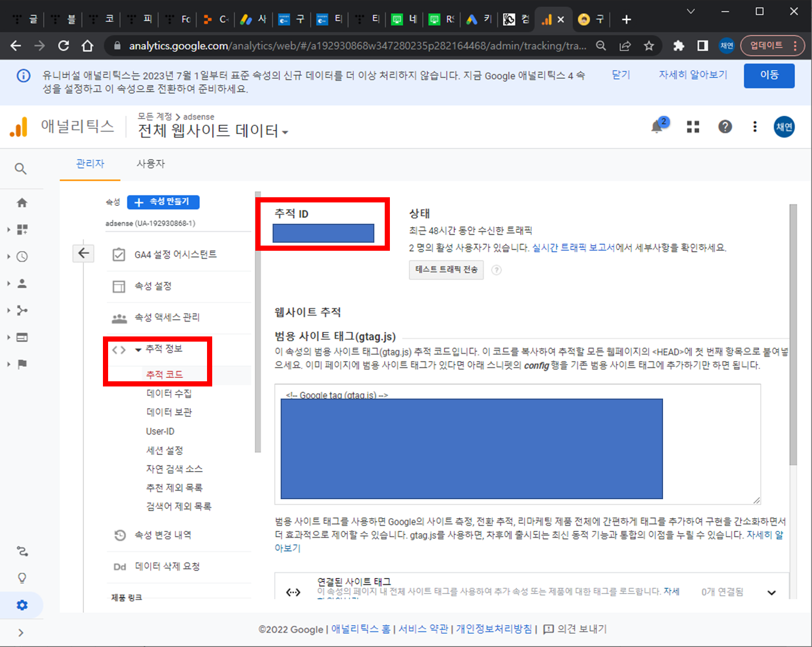Open 속성 설정
This screenshot has width=812, height=647.
click(x=153, y=286)
